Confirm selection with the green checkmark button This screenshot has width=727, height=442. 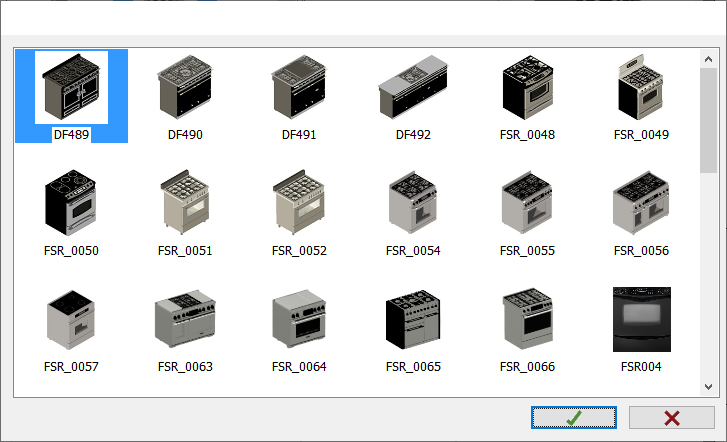tap(574, 418)
